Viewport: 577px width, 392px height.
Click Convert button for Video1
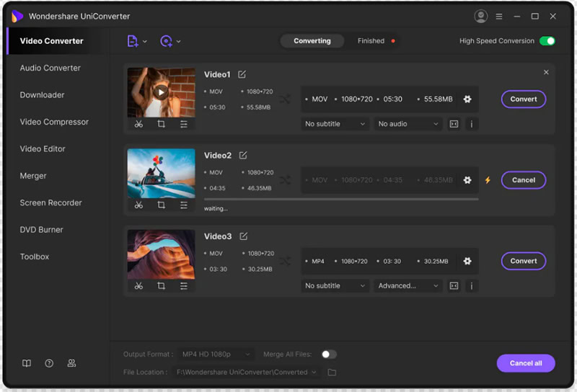[524, 99]
